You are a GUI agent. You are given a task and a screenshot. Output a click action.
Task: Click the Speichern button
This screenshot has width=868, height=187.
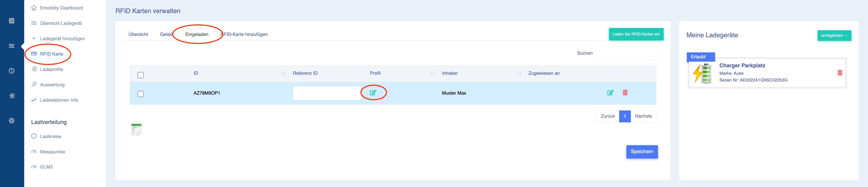(642, 152)
